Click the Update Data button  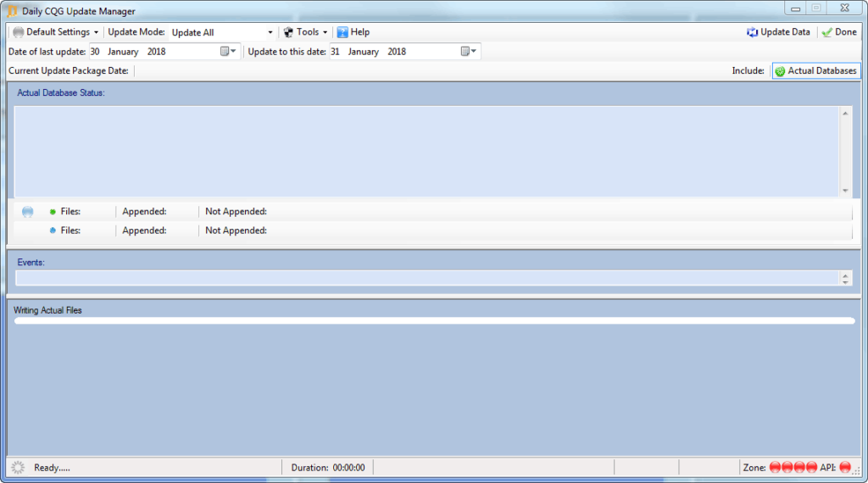click(x=778, y=32)
